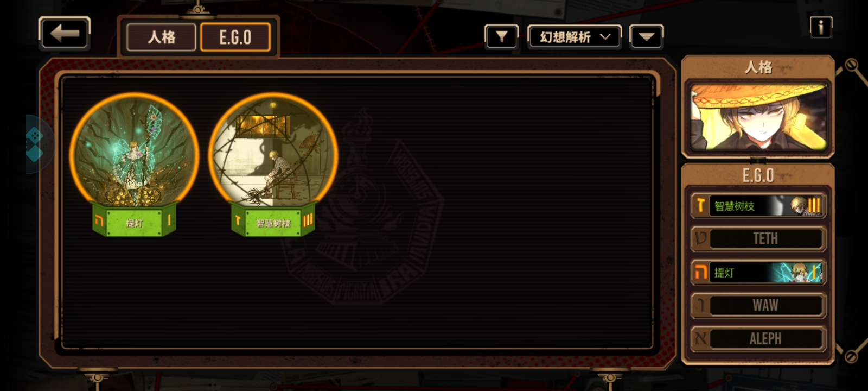The image size is (868, 391).
Task: Choose the equipped 智慧树枝 slot in sidebar
Action: pyautogui.click(x=758, y=206)
